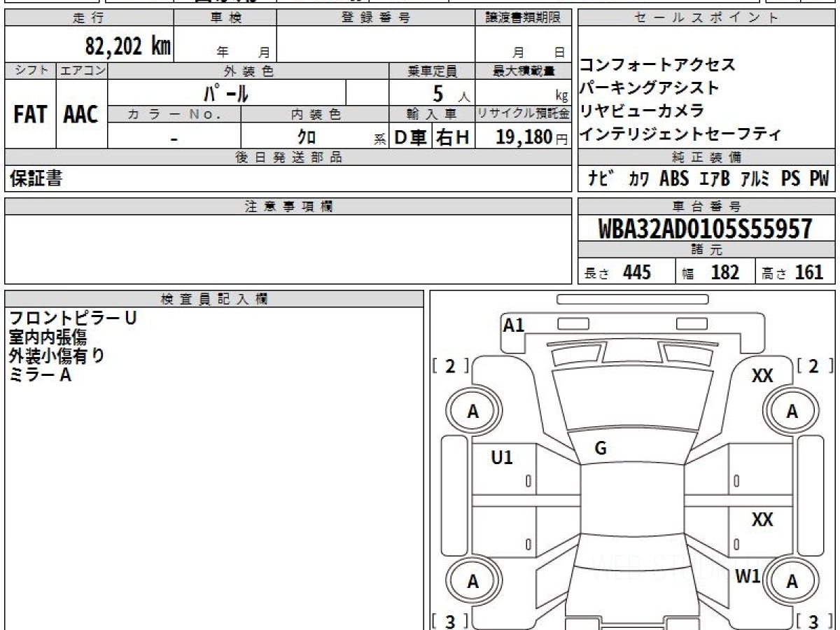Select the A1 damage mark on diagram

(x=514, y=325)
